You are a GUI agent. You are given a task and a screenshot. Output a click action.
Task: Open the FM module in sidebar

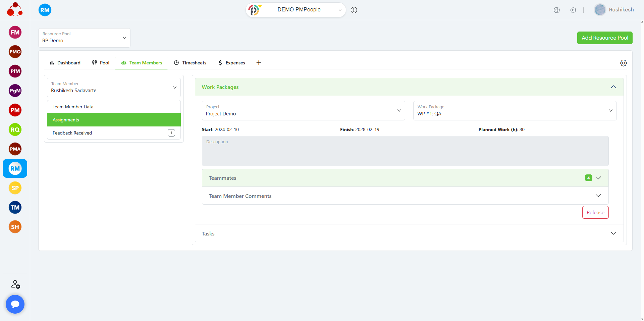pyautogui.click(x=15, y=33)
